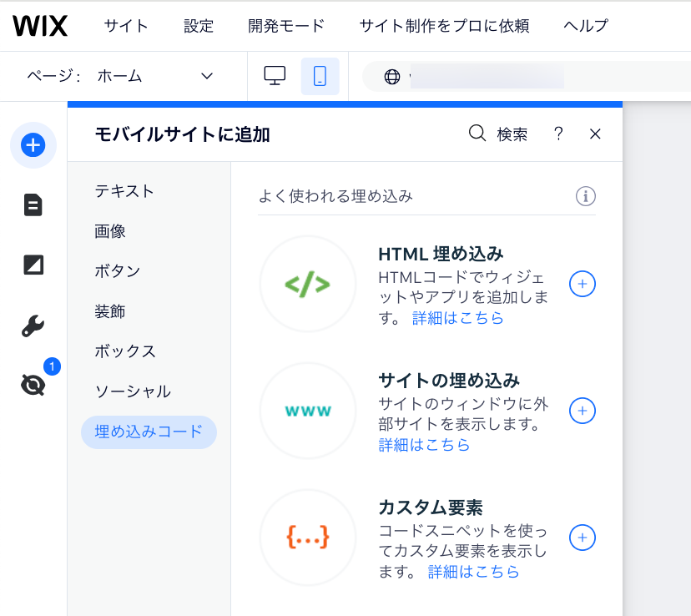The image size is (691, 616).
Task: Open the media panel icon in sidebar
Action: coord(33,265)
